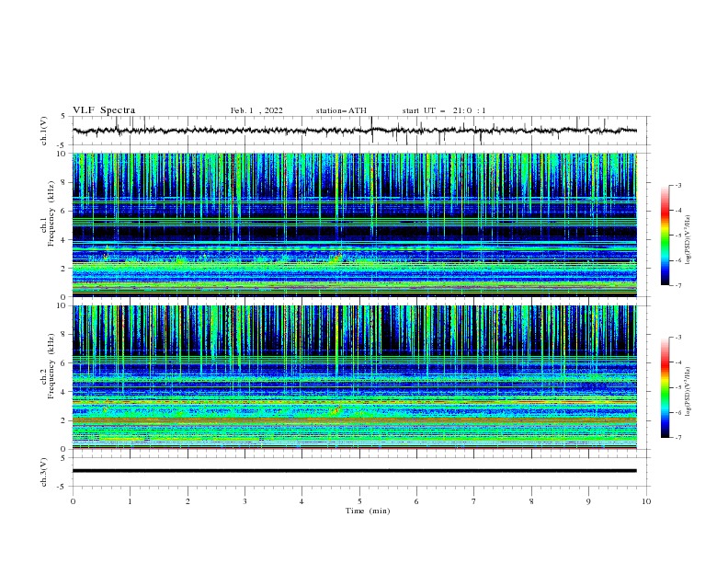Click the "-7" tick on ch.2 color bar
Image resolution: width=728 pixels, height=563 pixels.
[x=677, y=438]
